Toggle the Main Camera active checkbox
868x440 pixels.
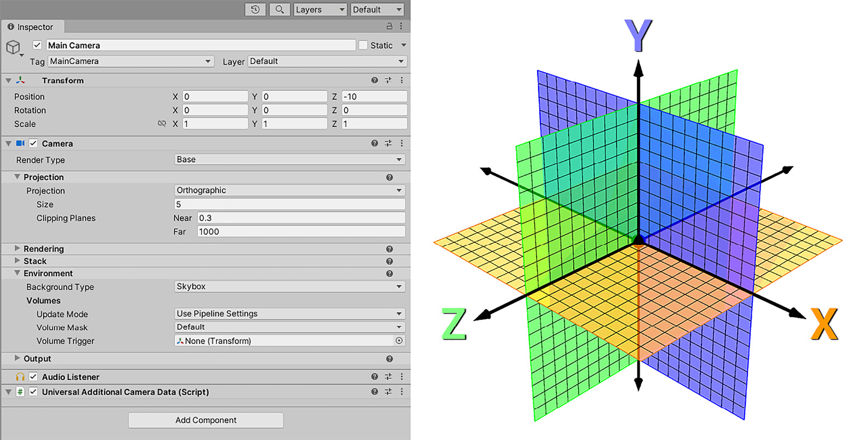pyautogui.click(x=37, y=45)
